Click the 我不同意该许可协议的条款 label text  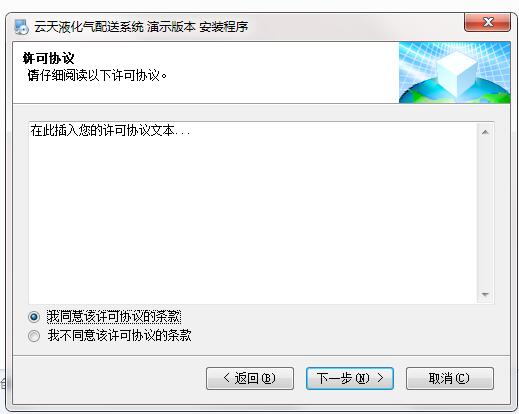click(119, 335)
